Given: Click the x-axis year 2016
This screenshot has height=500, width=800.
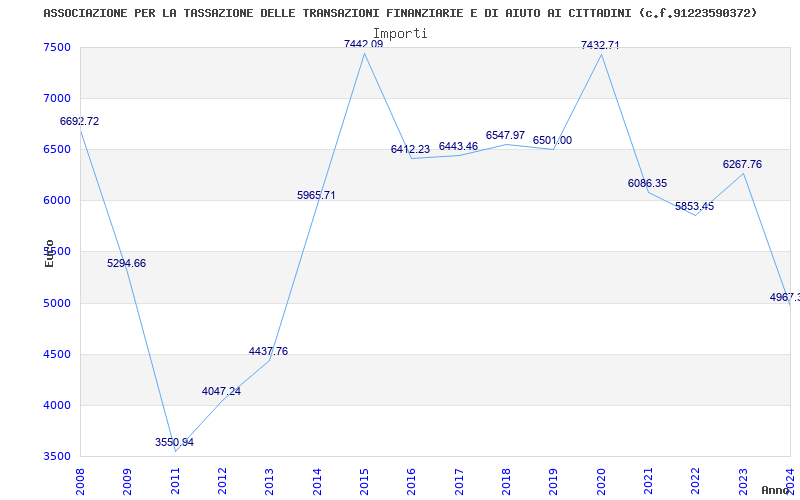Looking at the screenshot, I should click(x=412, y=482).
